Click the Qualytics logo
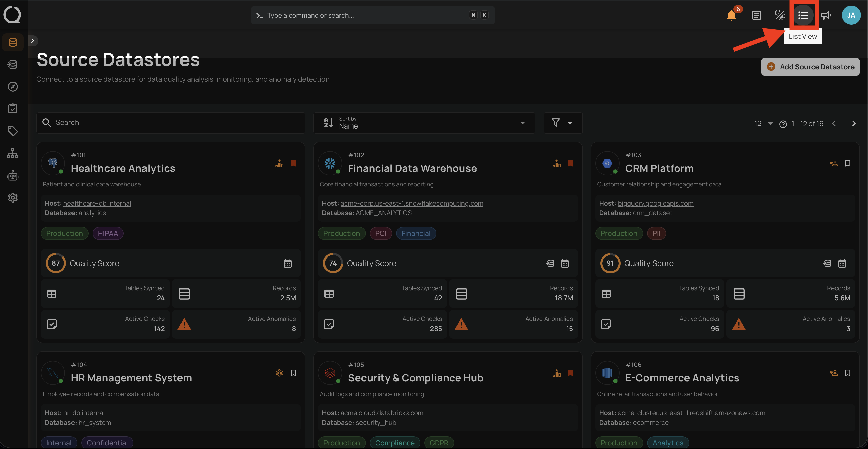868x449 pixels. click(12, 15)
